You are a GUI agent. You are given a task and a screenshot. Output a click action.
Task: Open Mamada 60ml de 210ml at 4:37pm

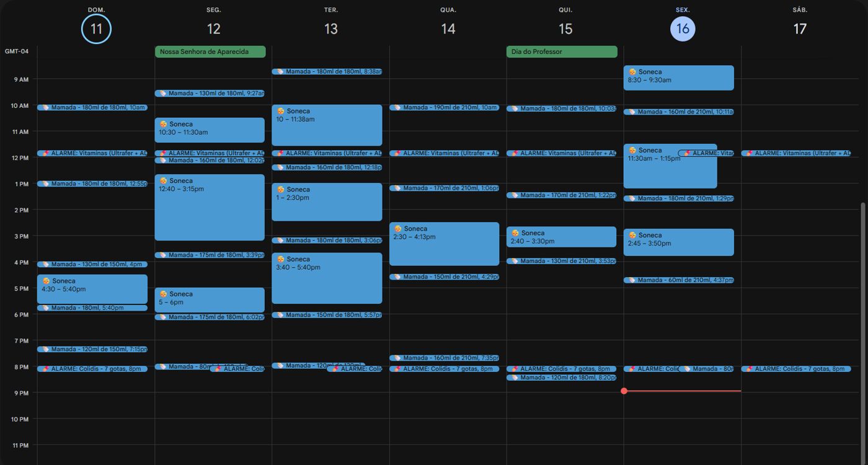point(679,280)
